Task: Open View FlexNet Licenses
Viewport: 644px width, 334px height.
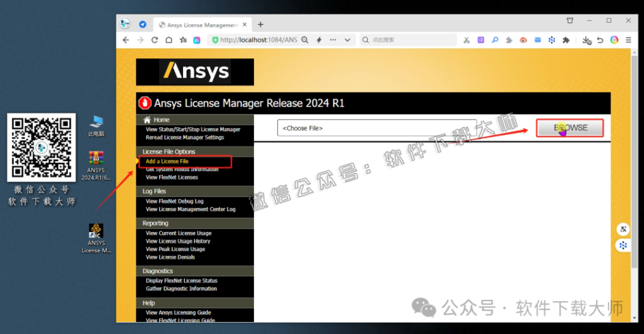Action: click(172, 177)
